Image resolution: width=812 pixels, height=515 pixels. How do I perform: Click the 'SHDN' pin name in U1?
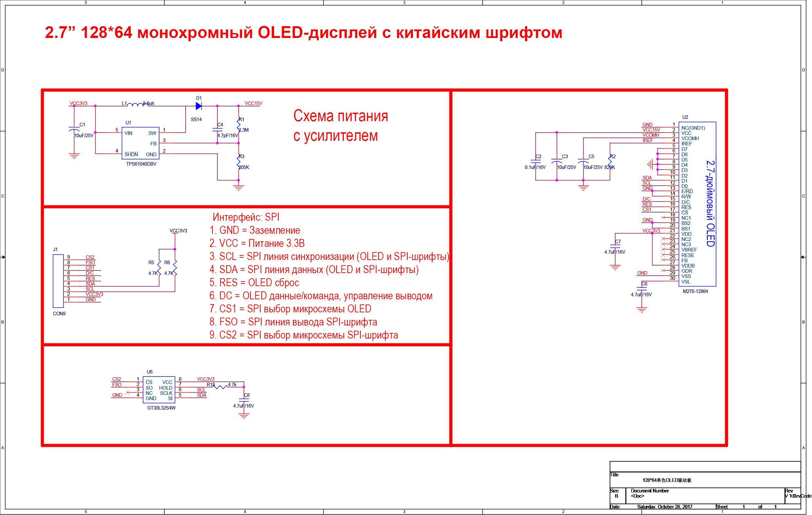click(131, 155)
